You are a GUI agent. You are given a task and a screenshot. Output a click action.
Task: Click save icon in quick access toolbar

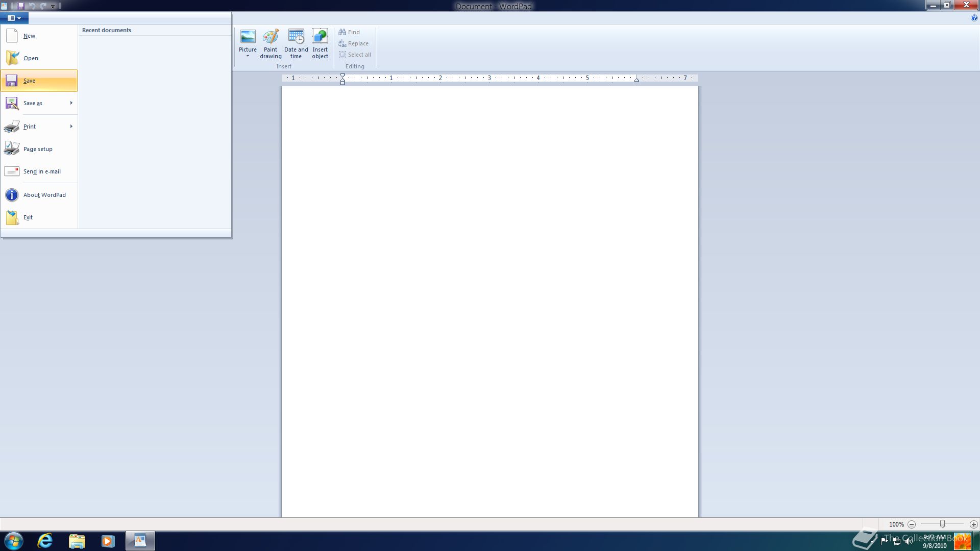pyautogui.click(x=21, y=6)
